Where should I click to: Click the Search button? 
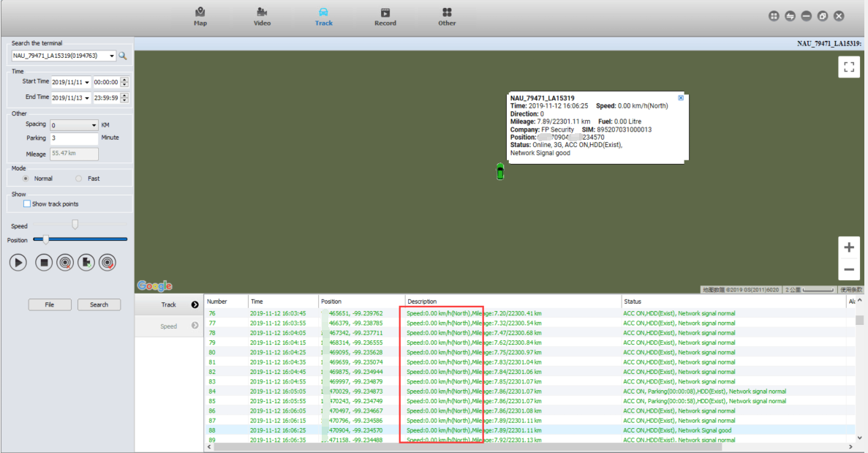(99, 304)
